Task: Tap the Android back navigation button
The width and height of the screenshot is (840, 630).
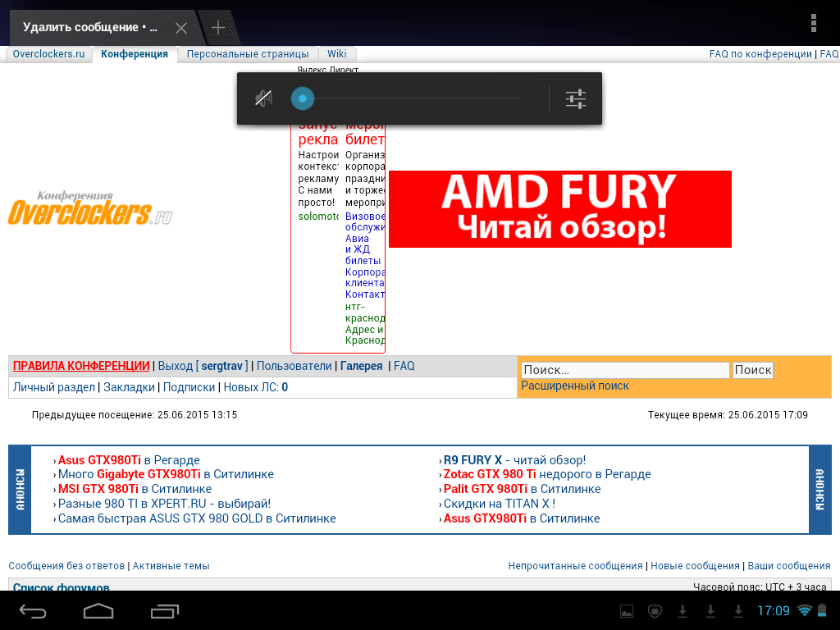Action: 33,610
